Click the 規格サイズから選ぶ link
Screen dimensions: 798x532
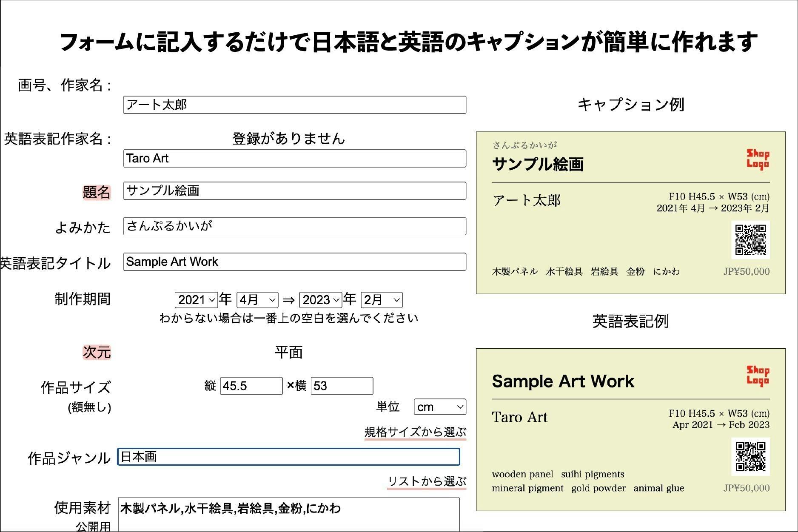coord(415,432)
